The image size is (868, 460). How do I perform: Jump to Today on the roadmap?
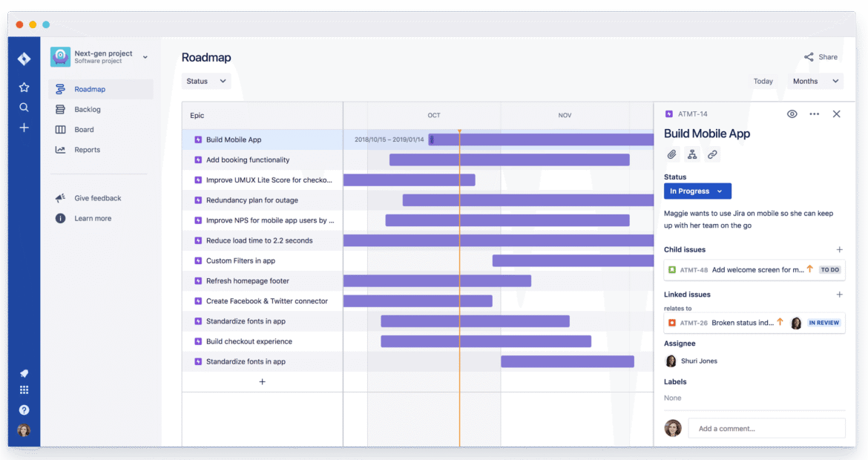point(763,82)
